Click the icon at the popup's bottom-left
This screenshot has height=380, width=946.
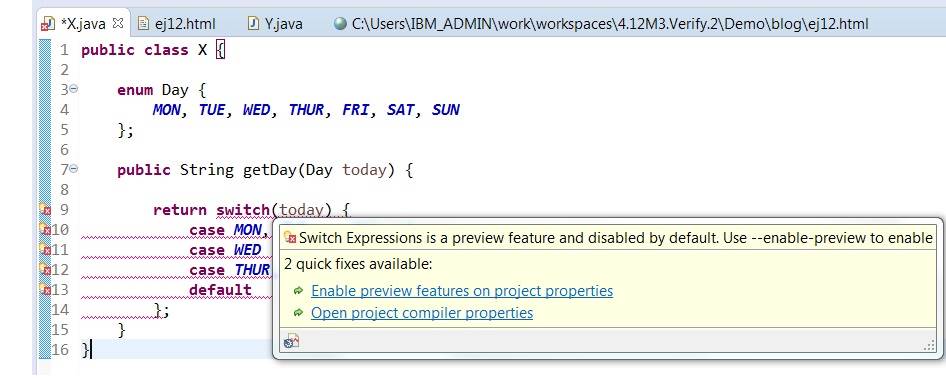tap(291, 341)
